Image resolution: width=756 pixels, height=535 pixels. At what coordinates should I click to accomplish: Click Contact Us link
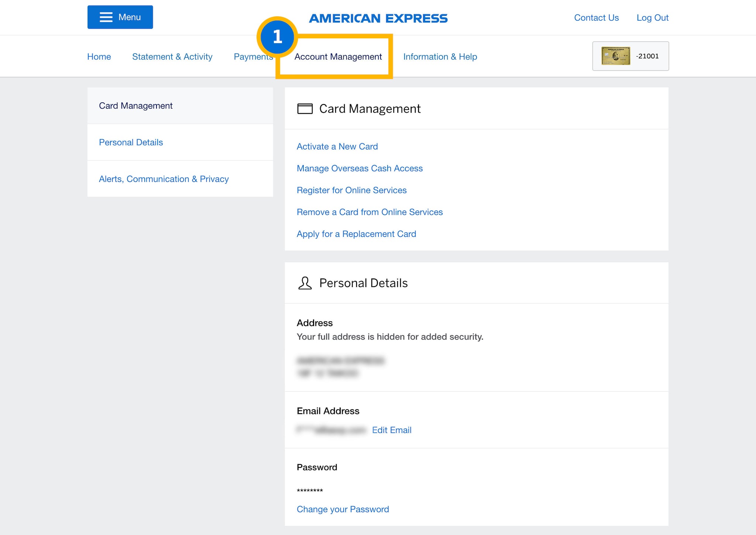596,18
